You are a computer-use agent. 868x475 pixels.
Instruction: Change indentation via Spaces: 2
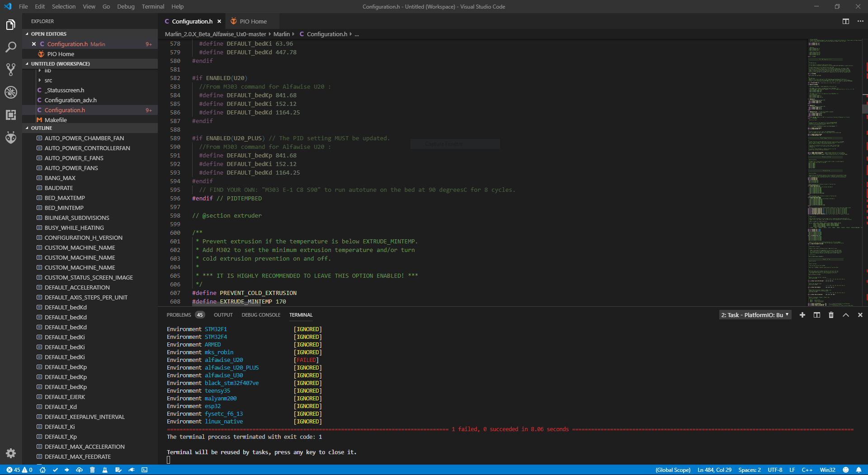pyautogui.click(x=750, y=470)
